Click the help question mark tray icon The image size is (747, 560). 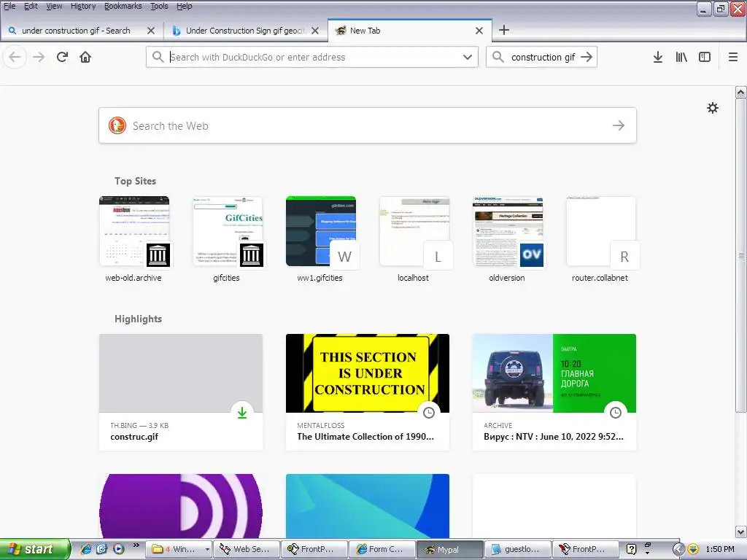631,550
